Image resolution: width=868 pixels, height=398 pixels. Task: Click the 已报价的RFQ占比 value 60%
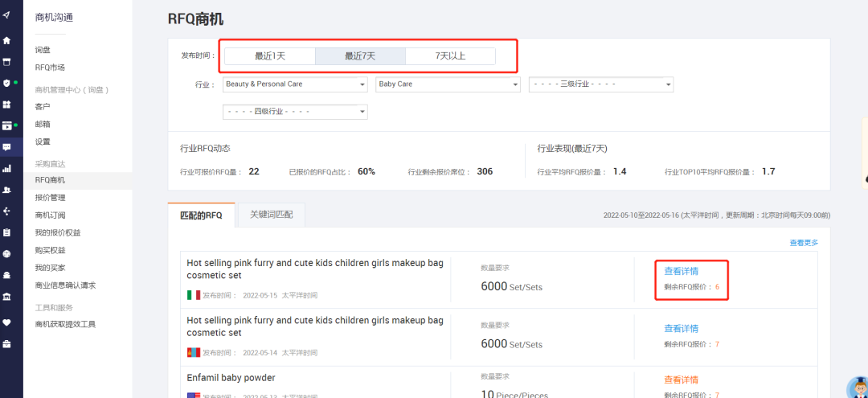[366, 171]
